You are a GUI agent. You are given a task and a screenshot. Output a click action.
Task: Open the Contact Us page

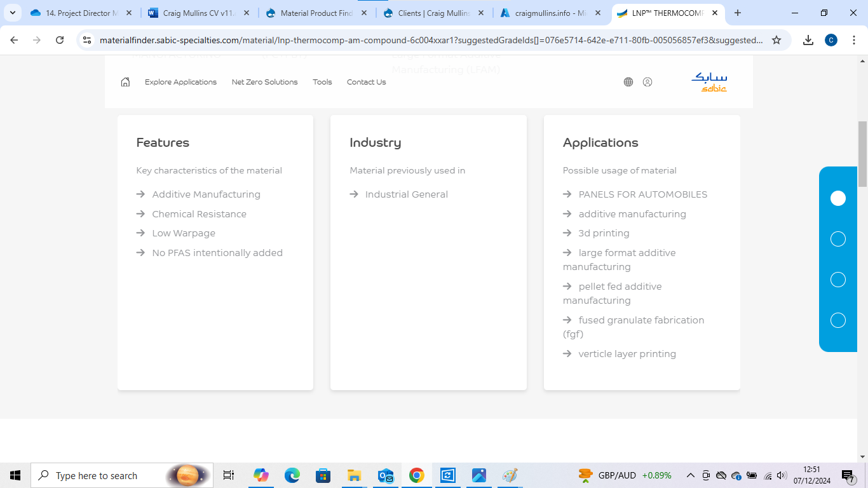366,82
